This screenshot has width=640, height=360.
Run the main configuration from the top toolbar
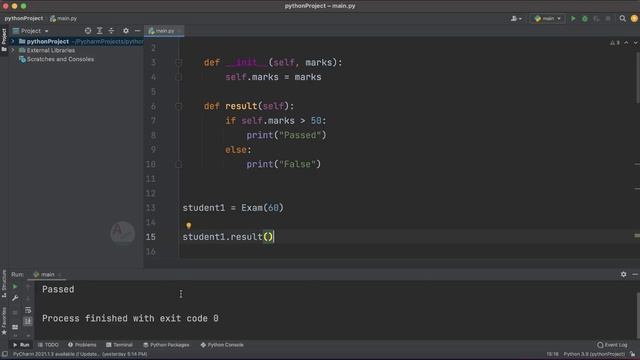(573, 18)
